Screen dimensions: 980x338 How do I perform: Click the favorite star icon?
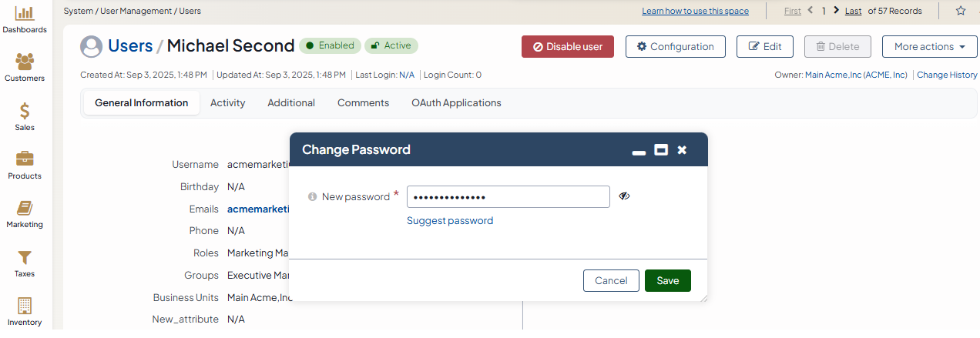[961, 11]
